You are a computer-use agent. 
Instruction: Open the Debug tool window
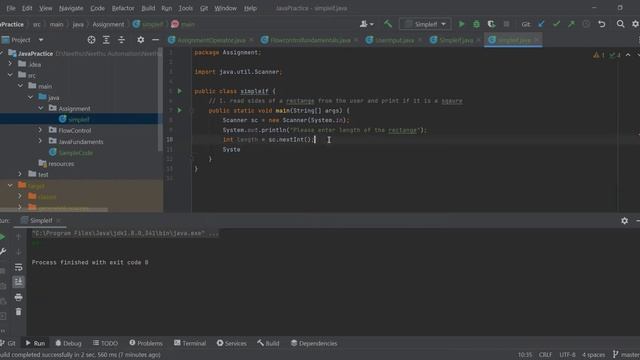[68, 343]
